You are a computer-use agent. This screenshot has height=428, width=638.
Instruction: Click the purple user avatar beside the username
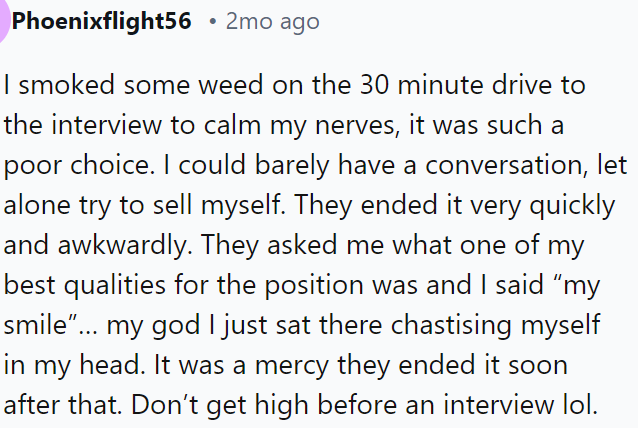(4, 20)
